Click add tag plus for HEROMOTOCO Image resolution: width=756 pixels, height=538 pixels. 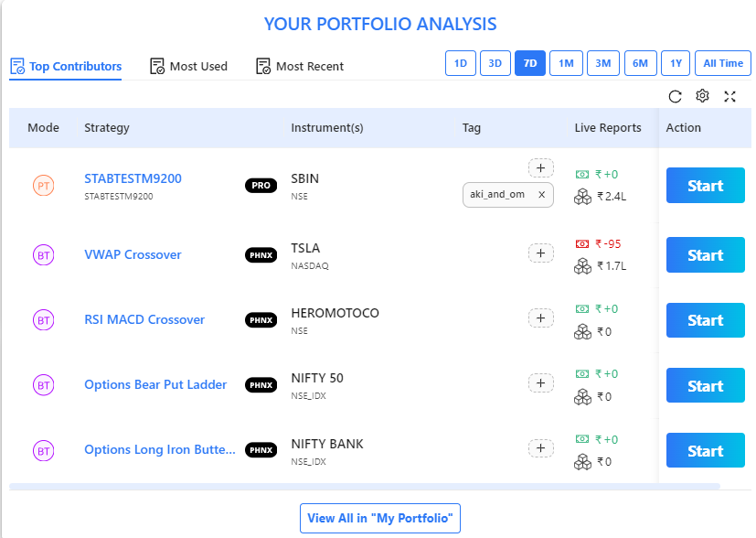pyautogui.click(x=540, y=318)
